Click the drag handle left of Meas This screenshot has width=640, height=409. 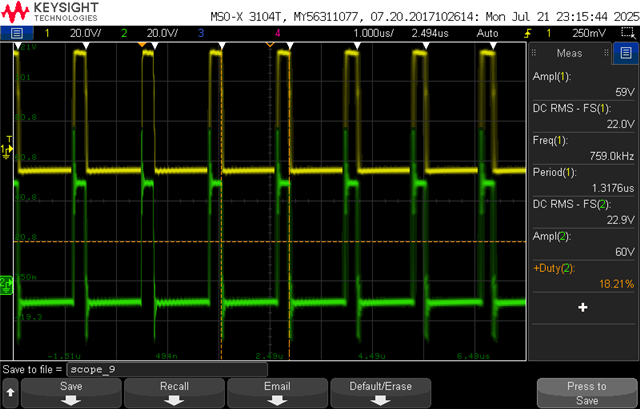click(533, 53)
